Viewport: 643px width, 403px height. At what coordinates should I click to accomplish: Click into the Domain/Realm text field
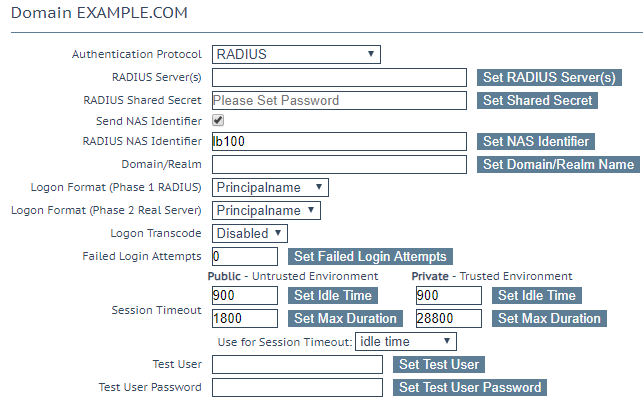339,164
